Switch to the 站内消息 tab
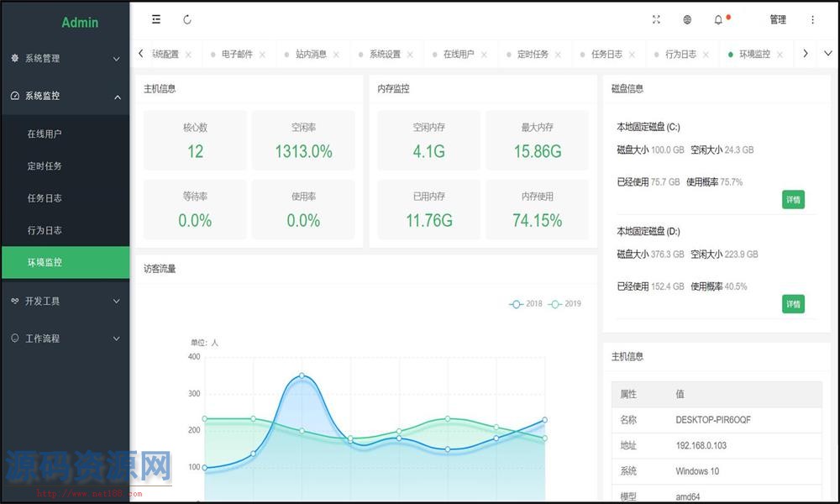The width and height of the screenshot is (840, 504). [311, 54]
